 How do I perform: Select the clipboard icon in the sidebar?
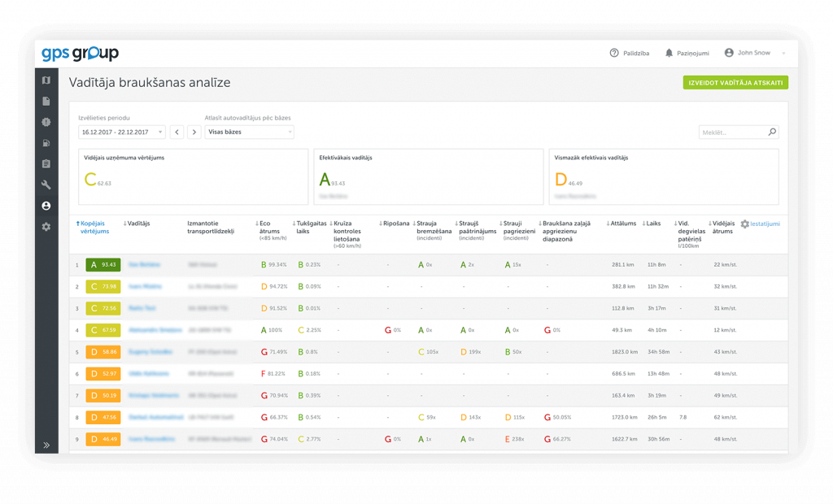pyautogui.click(x=46, y=163)
